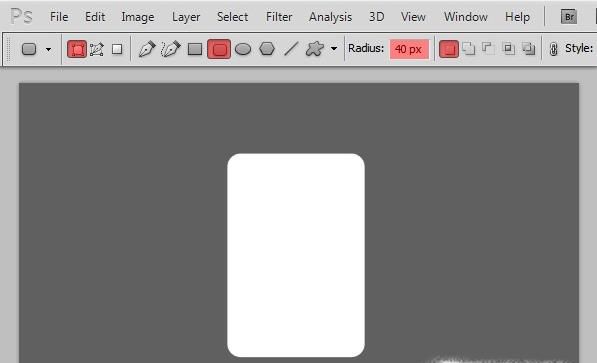
Task: Open the Help menu
Action: click(517, 17)
